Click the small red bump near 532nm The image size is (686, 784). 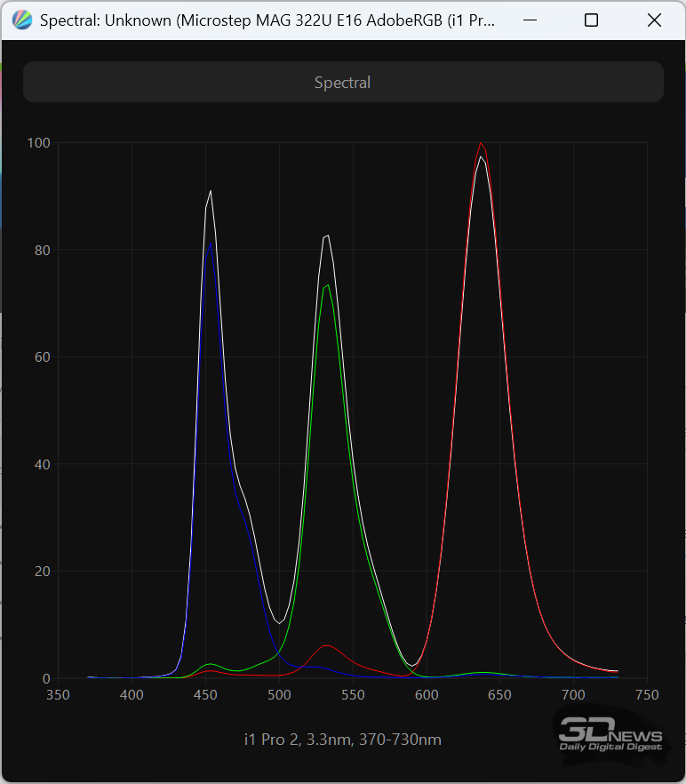pyautogui.click(x=327, y=645)
